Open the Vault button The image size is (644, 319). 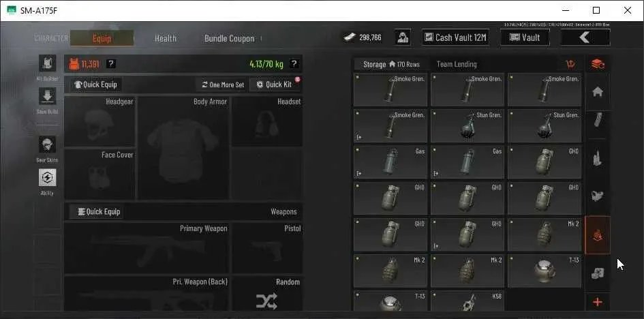click(x=525, y=37)
